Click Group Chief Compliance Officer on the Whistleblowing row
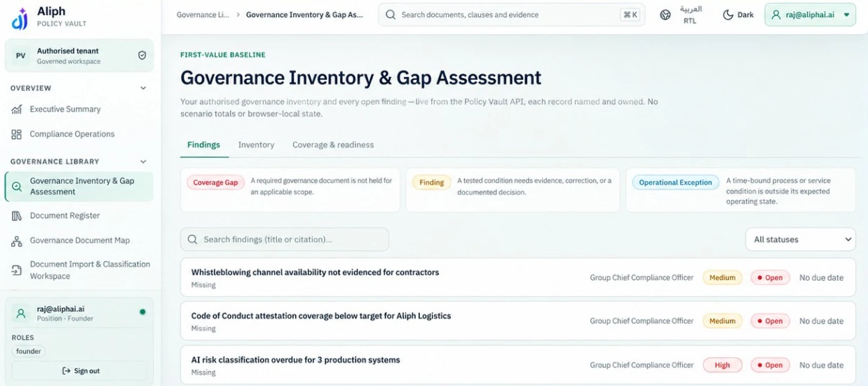Viewport: 868px width, 386px height. [x=642, y=278]
